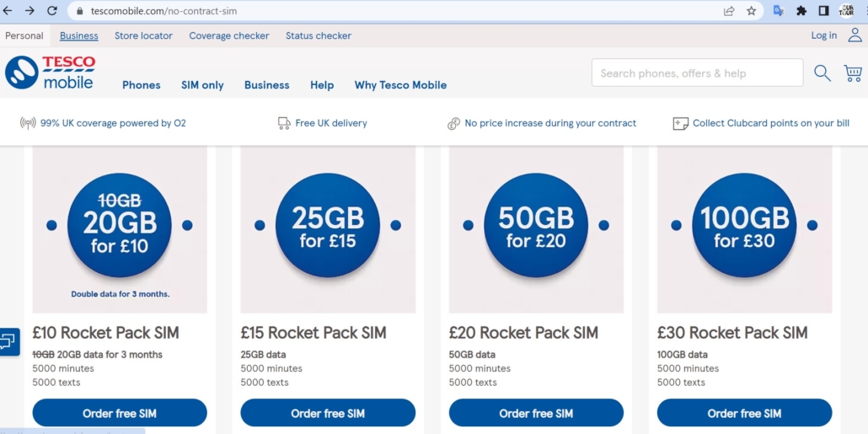
Task: Reload the current page
Action: pyautogui.click(x=52, y=11)
